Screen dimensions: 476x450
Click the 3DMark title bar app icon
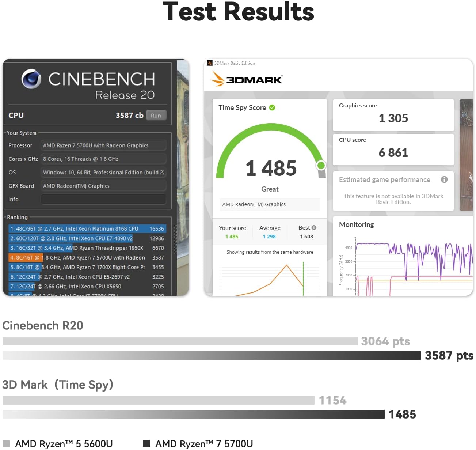click(x=210, y=63)
